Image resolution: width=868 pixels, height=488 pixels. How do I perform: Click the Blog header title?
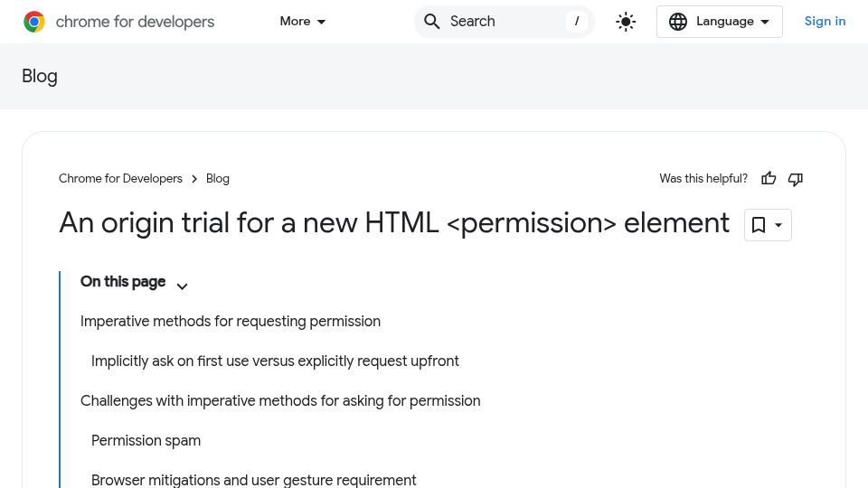tap(39, 76)
